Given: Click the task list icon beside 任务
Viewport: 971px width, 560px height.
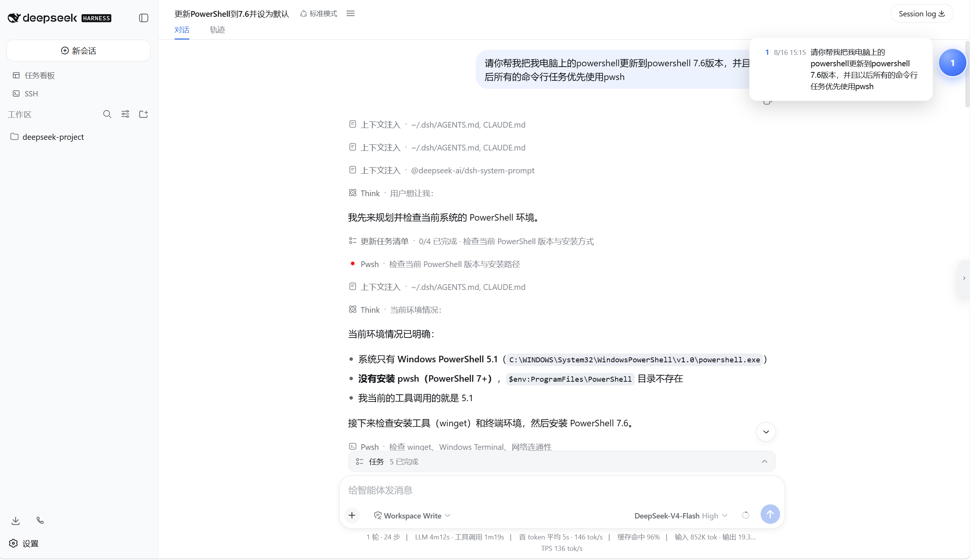Looking at the screenshot, I should pos(360,462).
